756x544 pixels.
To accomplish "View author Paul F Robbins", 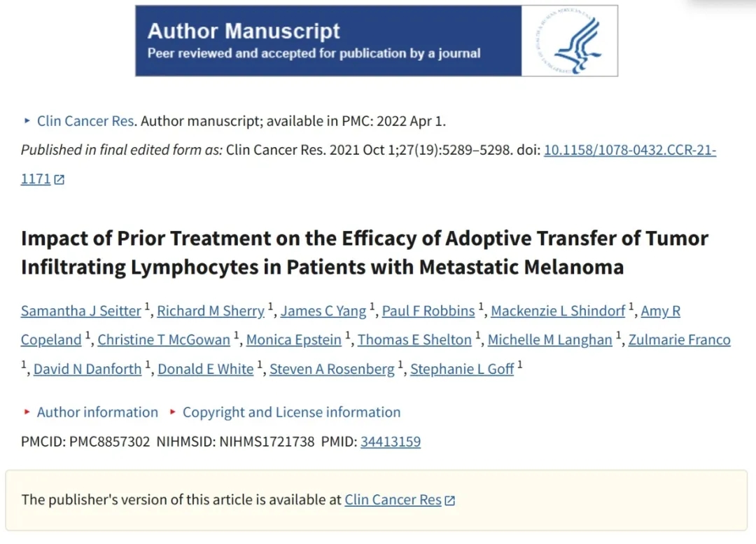I will (428, 311).
